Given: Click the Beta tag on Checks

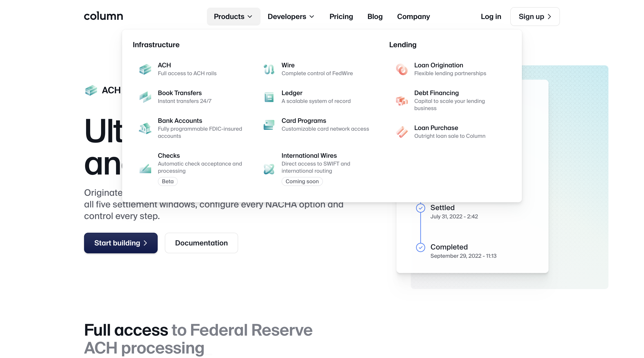Looking at the screenshot, I should pos(167,181).
